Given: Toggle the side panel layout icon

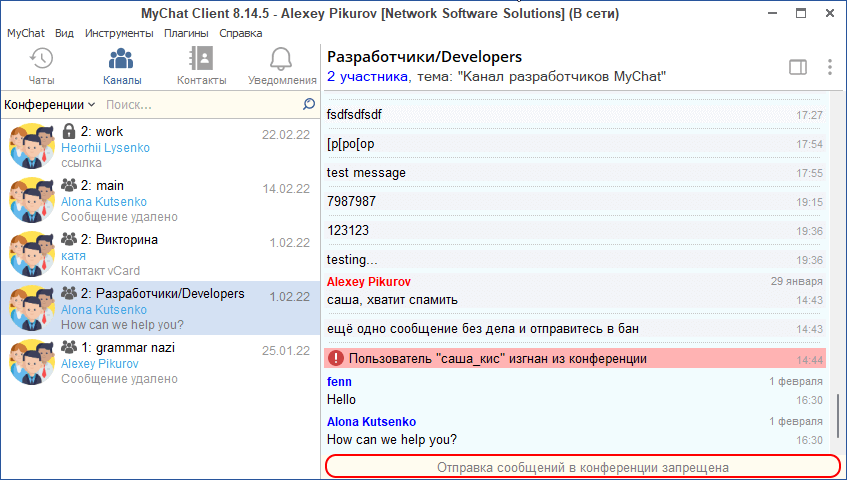Looking at the screenshot, I should [x=797, y=67].
